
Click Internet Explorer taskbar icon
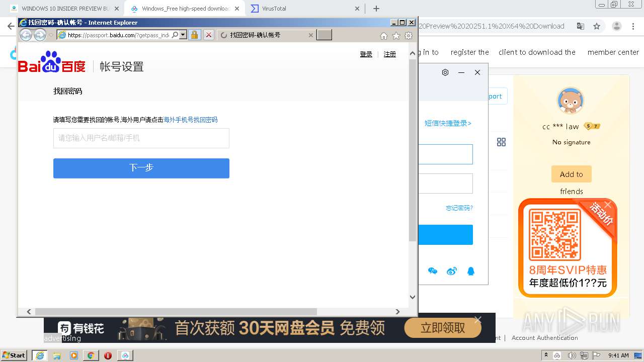pos(39,355)
